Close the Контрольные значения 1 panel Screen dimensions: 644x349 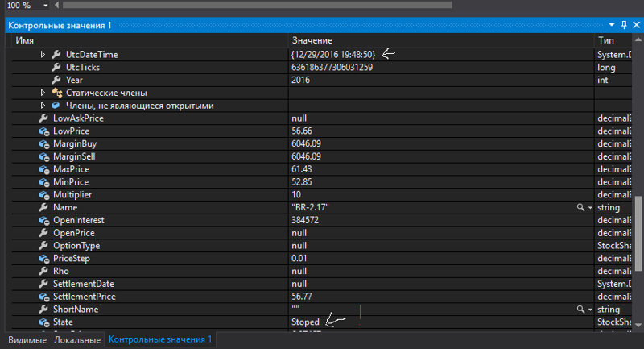(634, 26)
